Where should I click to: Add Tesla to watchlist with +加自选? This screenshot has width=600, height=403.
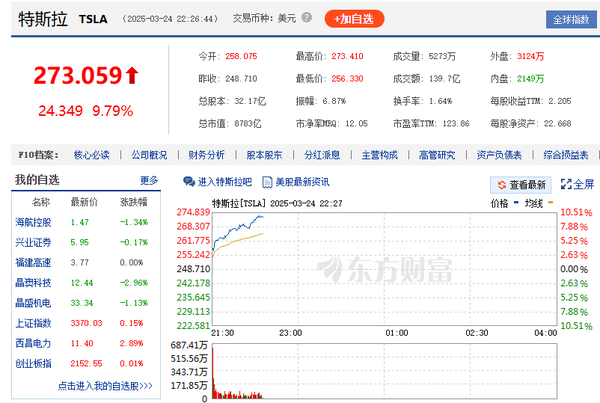point(354,19)
